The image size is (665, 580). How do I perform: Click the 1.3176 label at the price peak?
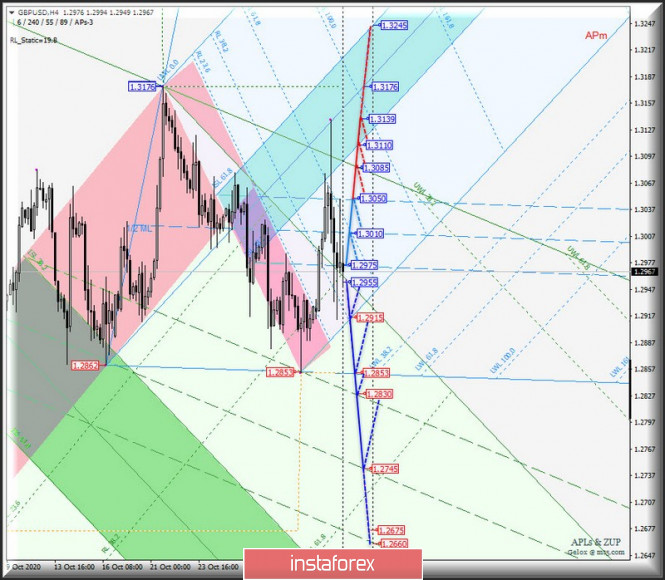(x=142, y=87)
